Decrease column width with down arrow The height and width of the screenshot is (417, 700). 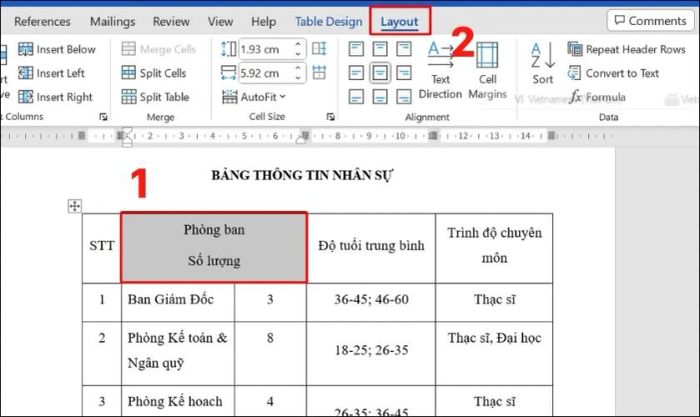[x=298, y=77]
